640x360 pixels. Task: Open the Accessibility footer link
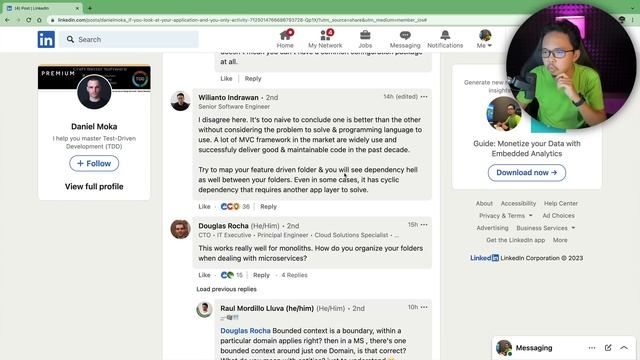tap(518, 203)
